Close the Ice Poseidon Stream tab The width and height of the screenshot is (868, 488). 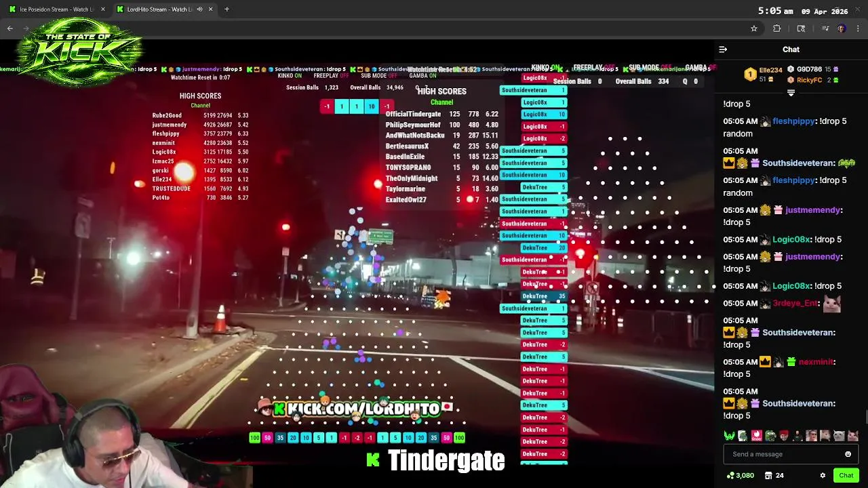pyautogui.click(x=103, y=9)
